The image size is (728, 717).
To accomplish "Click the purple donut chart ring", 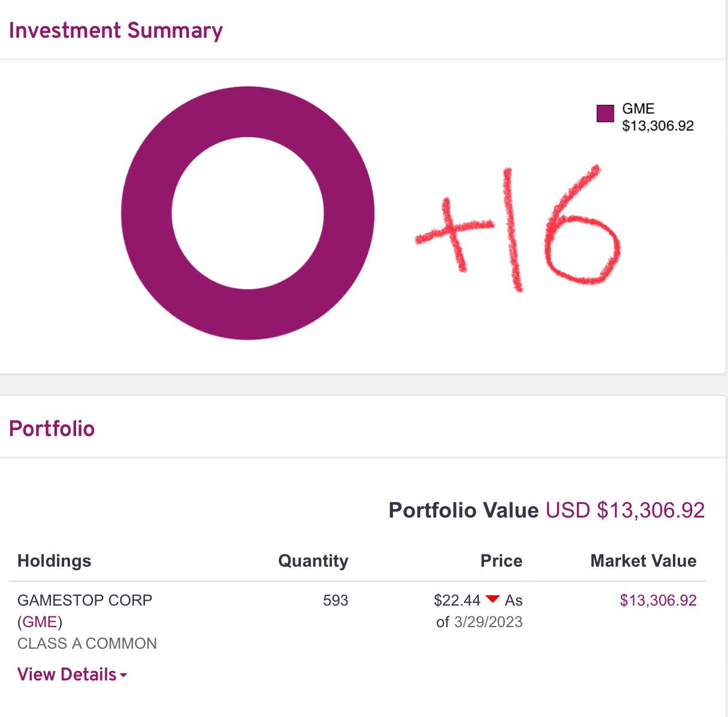I will (147, 213).
